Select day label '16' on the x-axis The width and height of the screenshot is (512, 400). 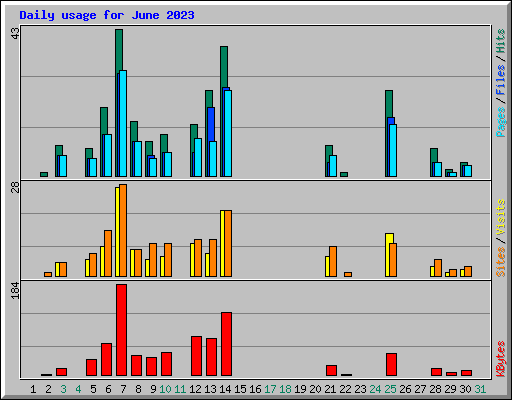click(255, 389)
